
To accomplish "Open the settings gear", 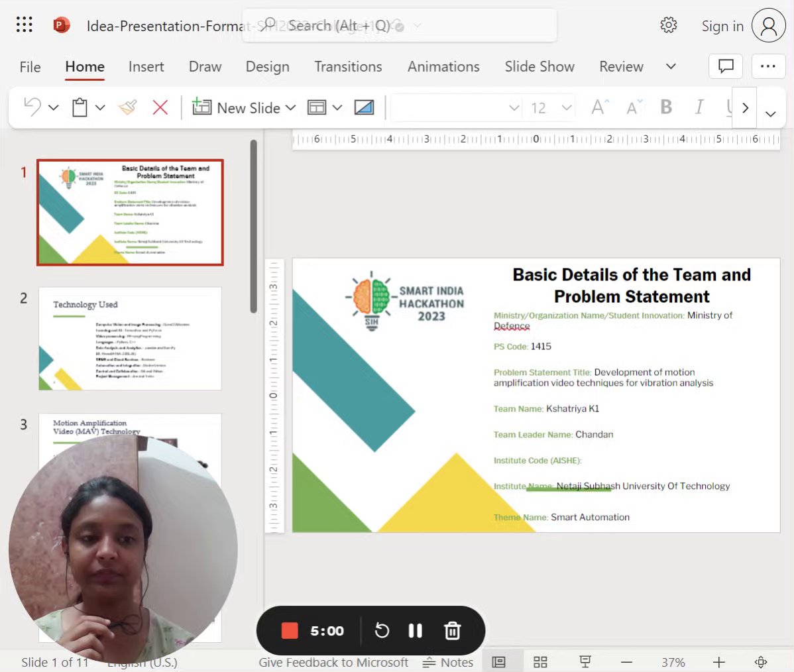I will coord(669,25).
